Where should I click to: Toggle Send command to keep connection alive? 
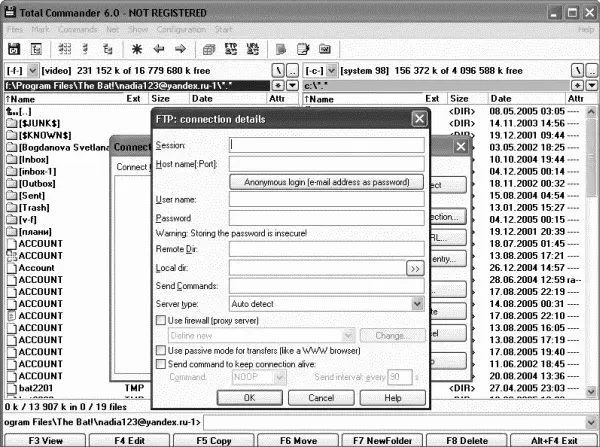(161, 366)
